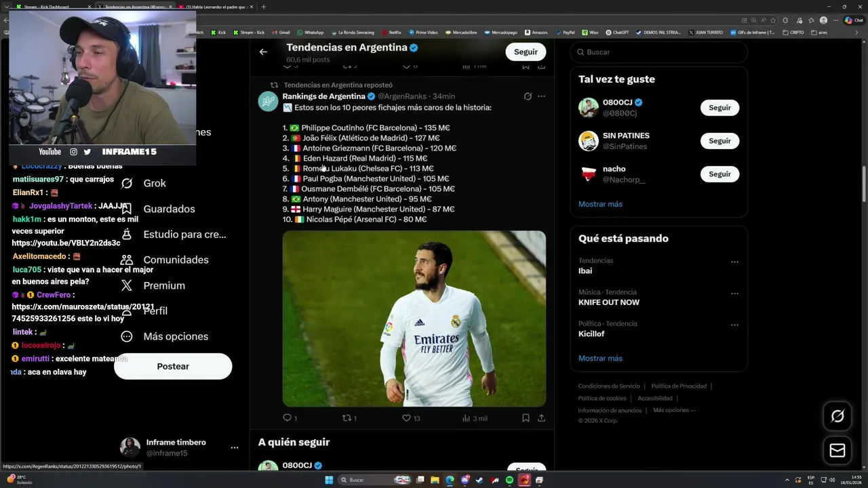Open the Accesibilidad footer link
The image size is (868, 488).
click(x=655, y=399)
